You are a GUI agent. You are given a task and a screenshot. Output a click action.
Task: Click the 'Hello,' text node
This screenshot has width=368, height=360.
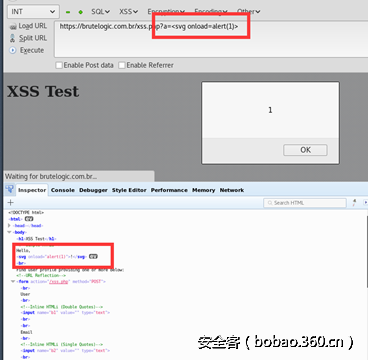[23, 250]
